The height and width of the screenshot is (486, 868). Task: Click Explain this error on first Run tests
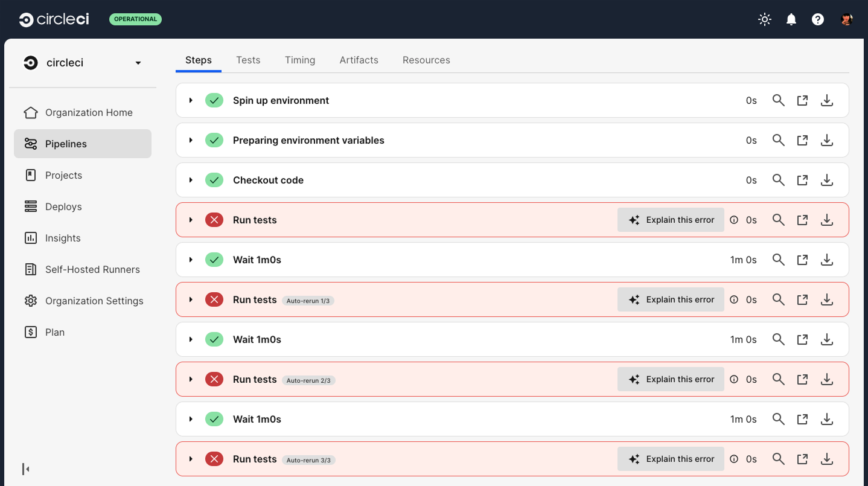coord(671,220)
